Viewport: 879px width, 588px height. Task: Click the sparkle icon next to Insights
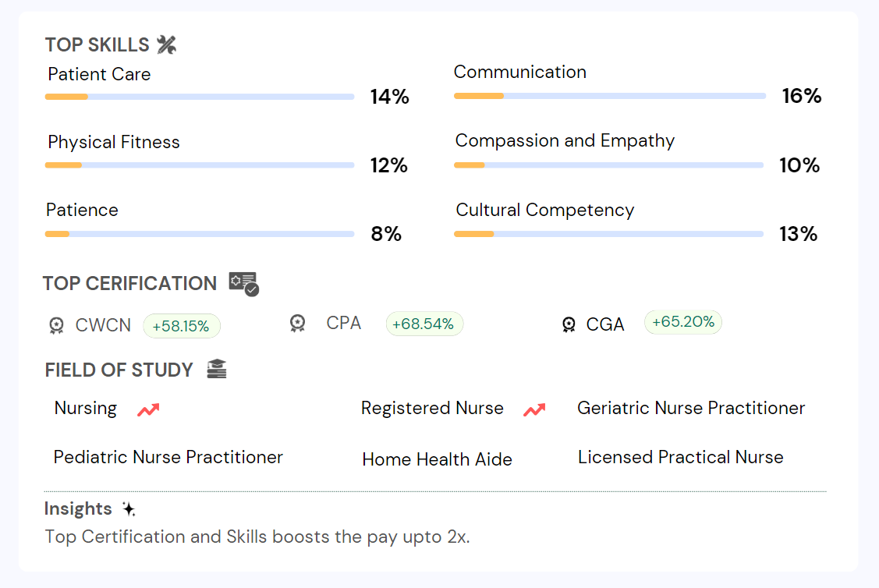[x=129, y=508]
